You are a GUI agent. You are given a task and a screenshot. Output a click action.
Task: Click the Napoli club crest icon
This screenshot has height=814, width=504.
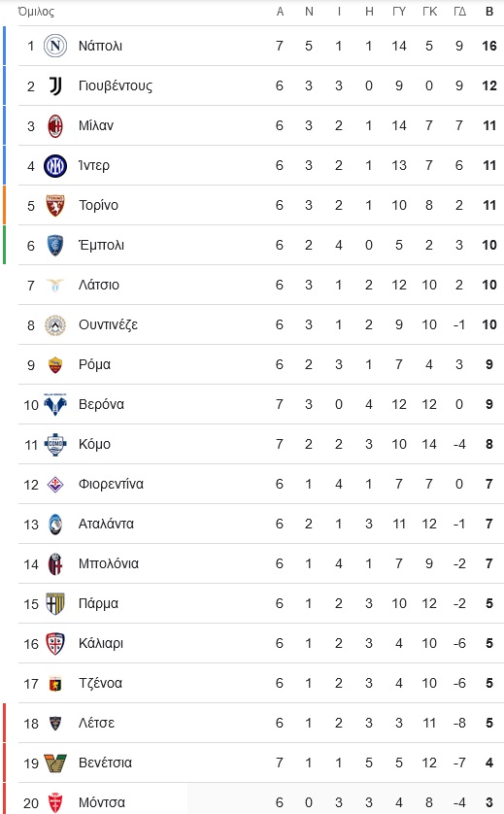[x=55, y=47]
